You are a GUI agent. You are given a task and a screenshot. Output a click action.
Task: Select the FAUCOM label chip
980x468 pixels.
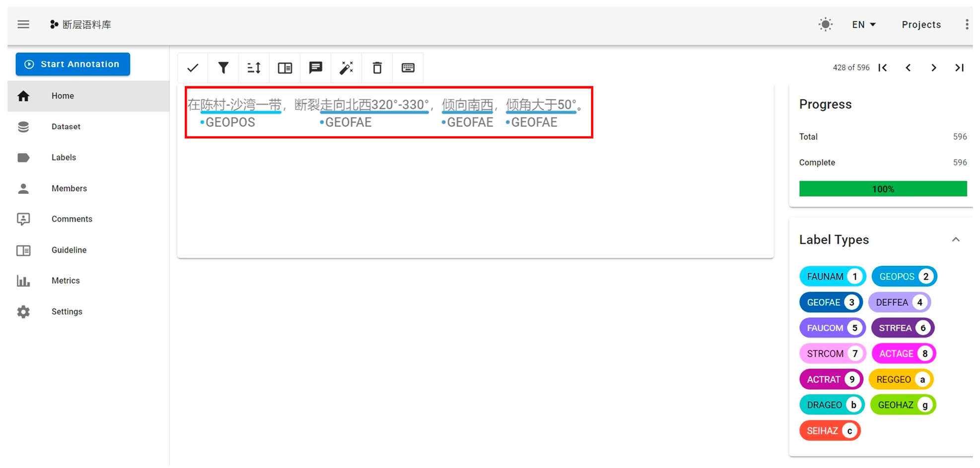pos(832,328)
